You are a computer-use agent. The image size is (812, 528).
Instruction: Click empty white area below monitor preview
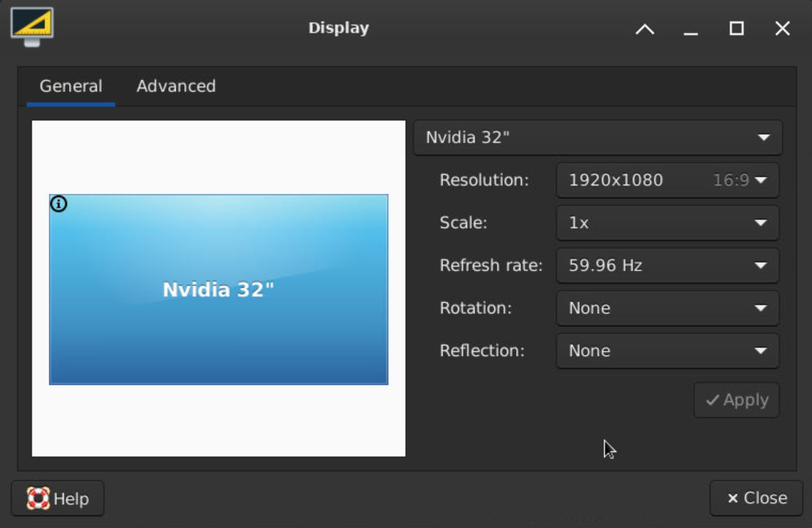219,420
